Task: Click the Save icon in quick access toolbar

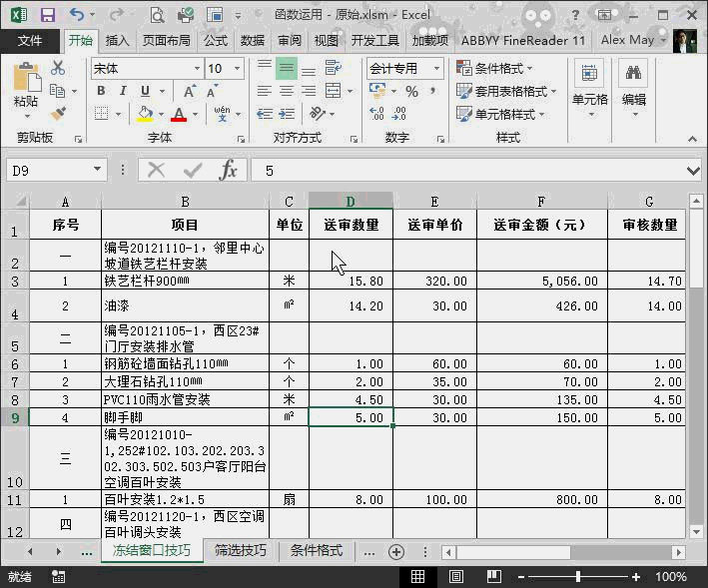Action: point(47,14)
